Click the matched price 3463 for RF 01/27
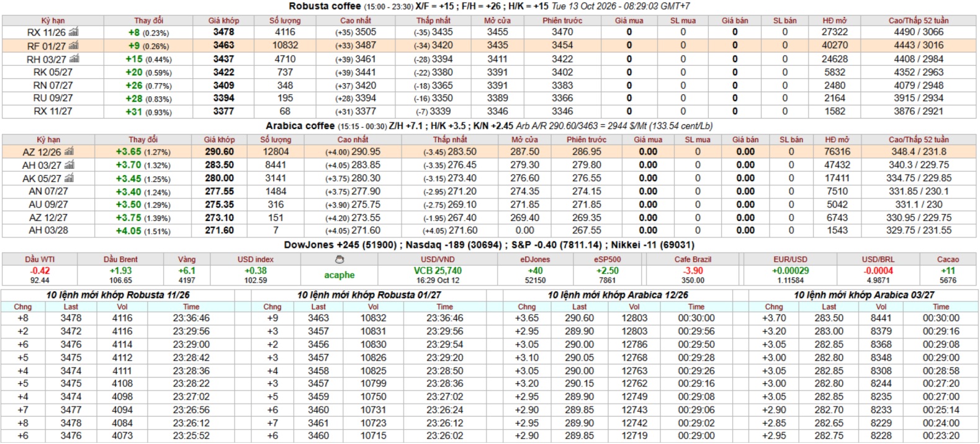Image resolution: width=980 pixels, height=444 pixels. [x=223, y=45]
